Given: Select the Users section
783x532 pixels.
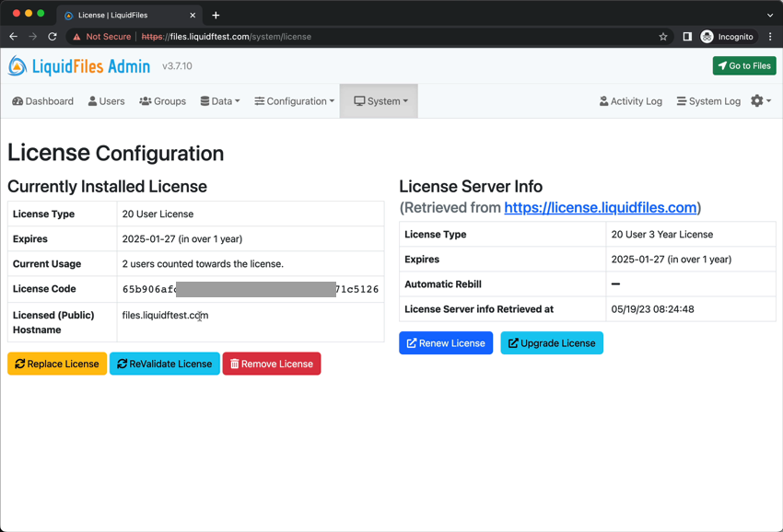Looking at the screenshot, I should click(105, 100).
